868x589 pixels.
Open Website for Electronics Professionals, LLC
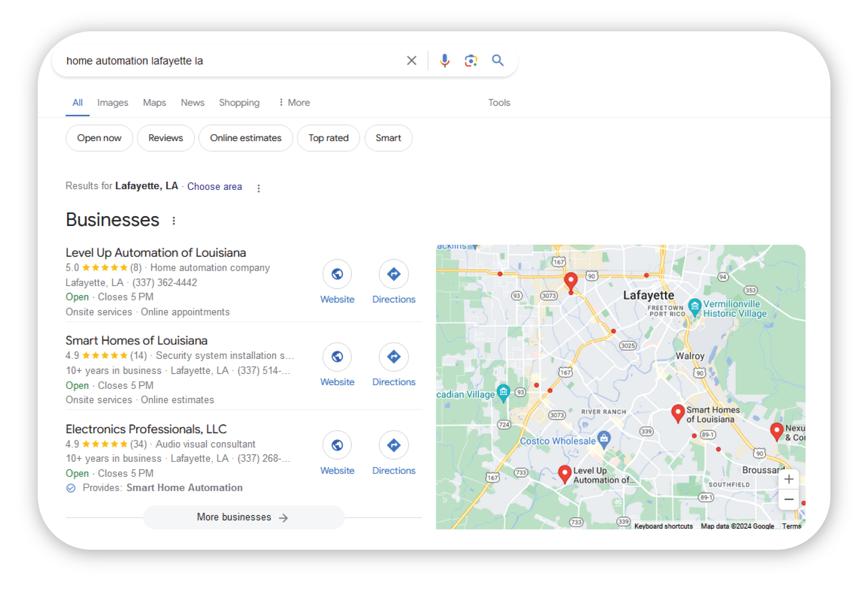point(337,445)
